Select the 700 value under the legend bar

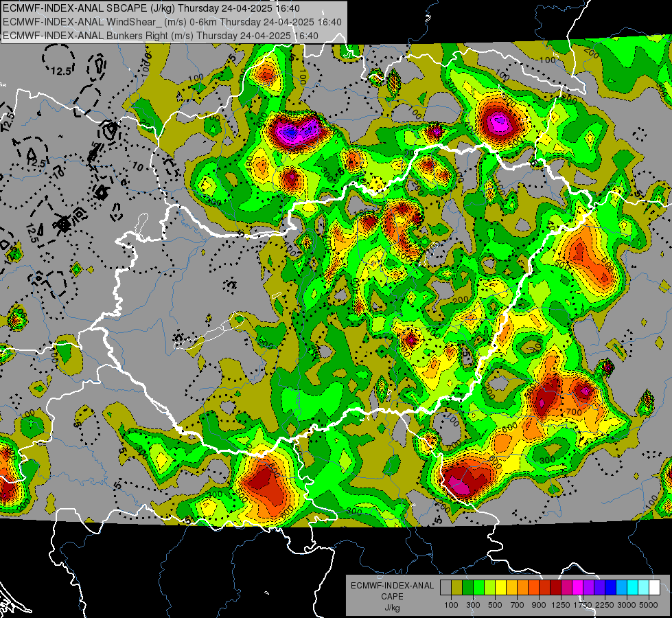(518, 605)
